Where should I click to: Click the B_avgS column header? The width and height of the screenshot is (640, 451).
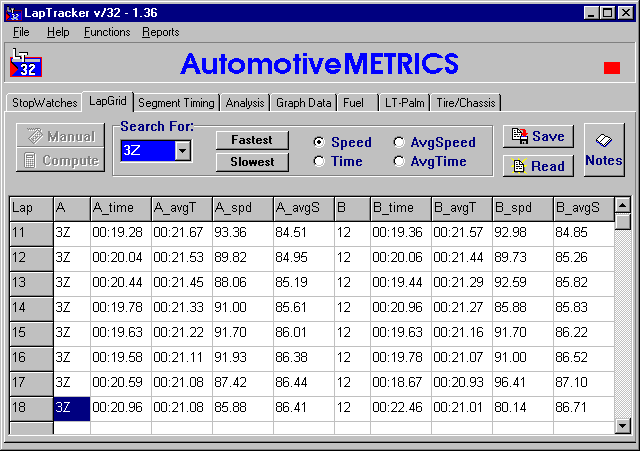584,209
